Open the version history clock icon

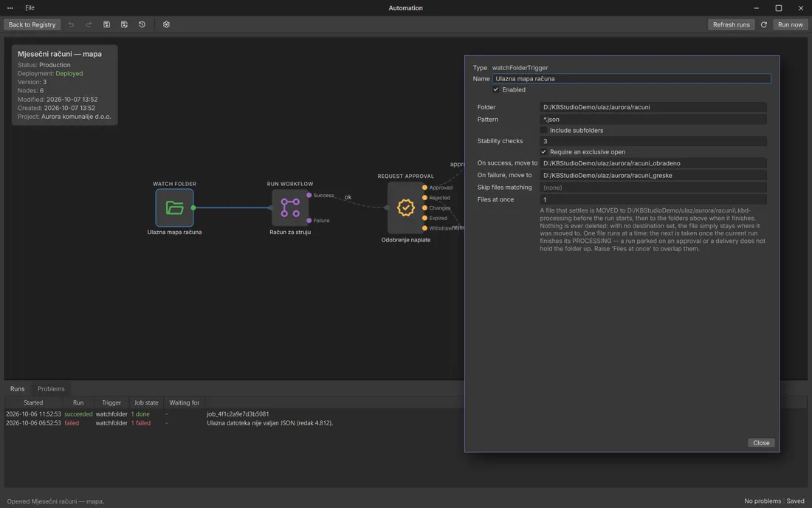pos(142,24)
